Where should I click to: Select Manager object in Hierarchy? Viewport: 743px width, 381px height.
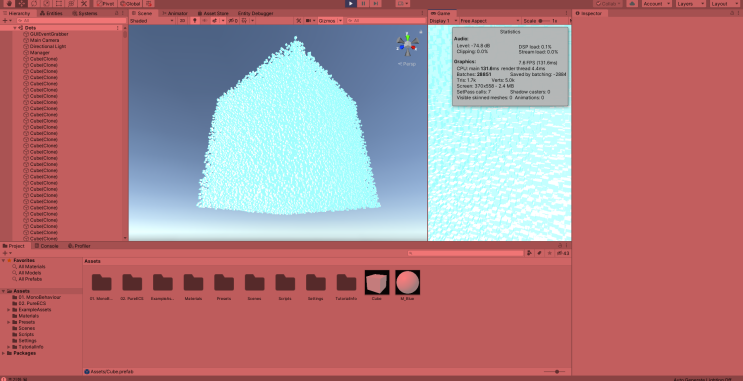39,53
